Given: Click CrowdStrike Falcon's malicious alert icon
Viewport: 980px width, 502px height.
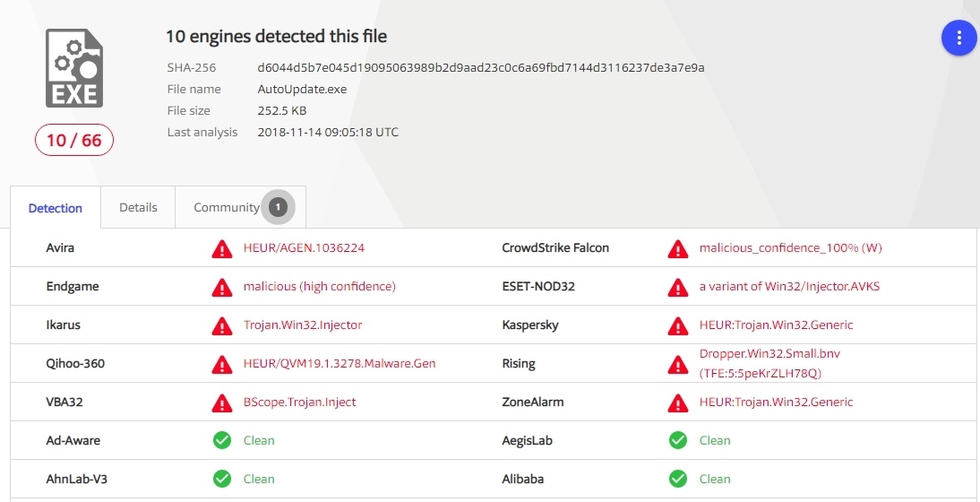Looking at the screenshot, I should [678, 248].
